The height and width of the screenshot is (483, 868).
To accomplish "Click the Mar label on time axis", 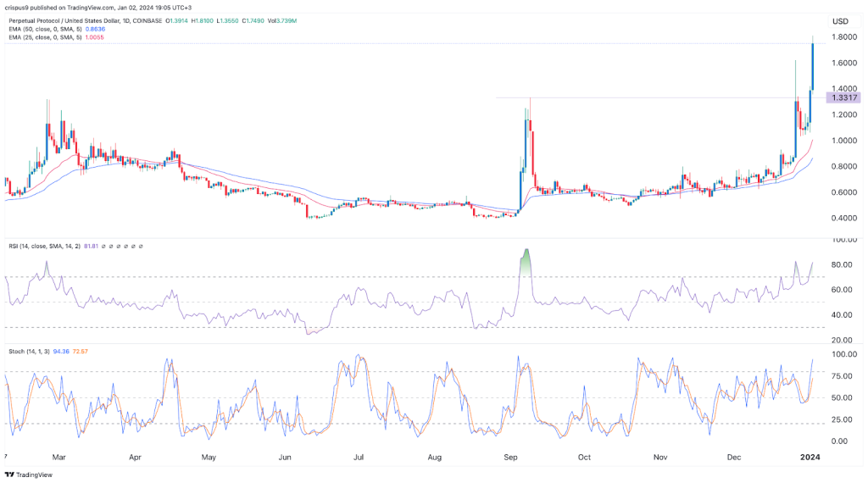I will coord(58,458).
